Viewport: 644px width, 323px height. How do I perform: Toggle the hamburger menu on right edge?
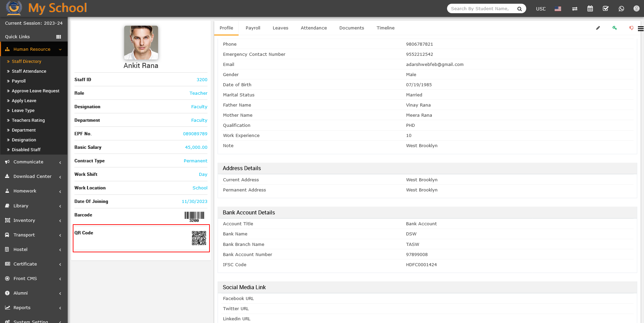[x=641, y=29]
